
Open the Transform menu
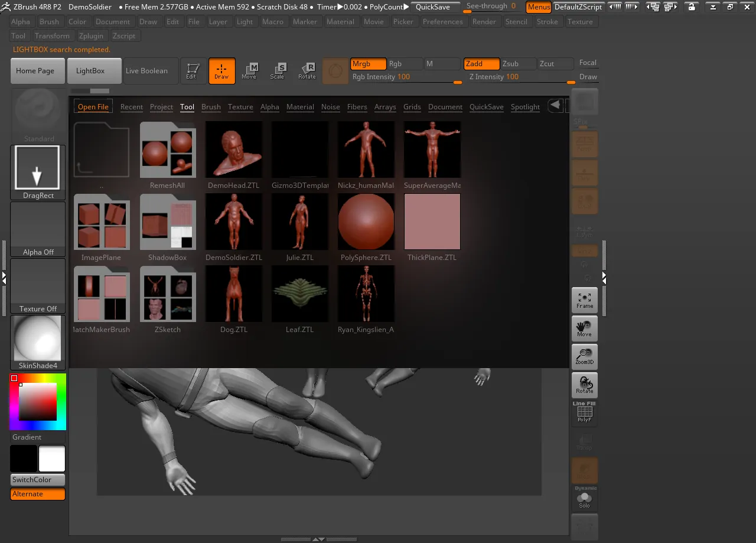52,36
